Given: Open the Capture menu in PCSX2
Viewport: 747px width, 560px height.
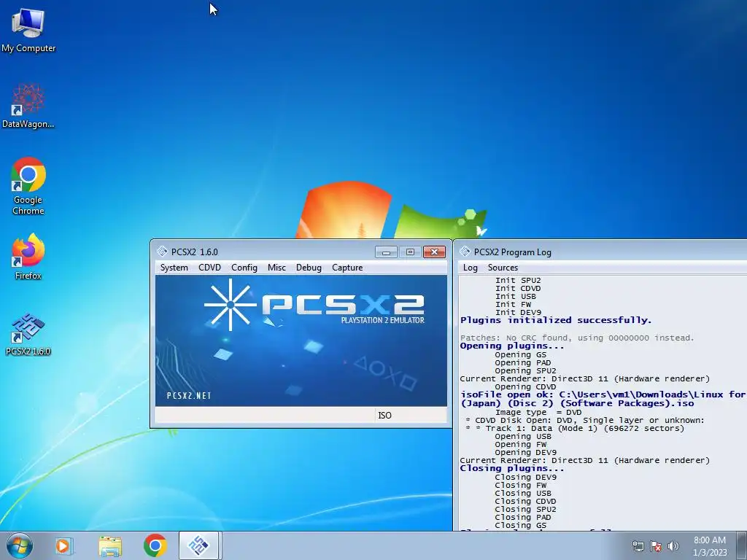Looking at the screenshot, I should coord(347,268).
